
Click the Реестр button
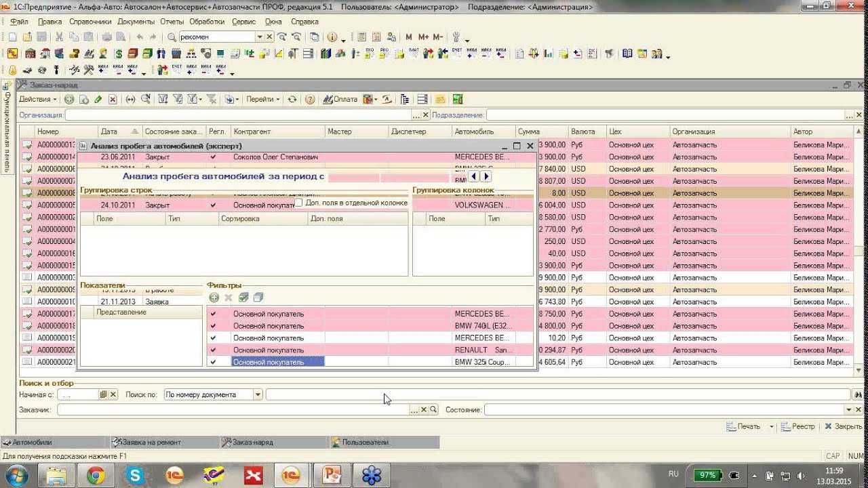coord(798,426)
